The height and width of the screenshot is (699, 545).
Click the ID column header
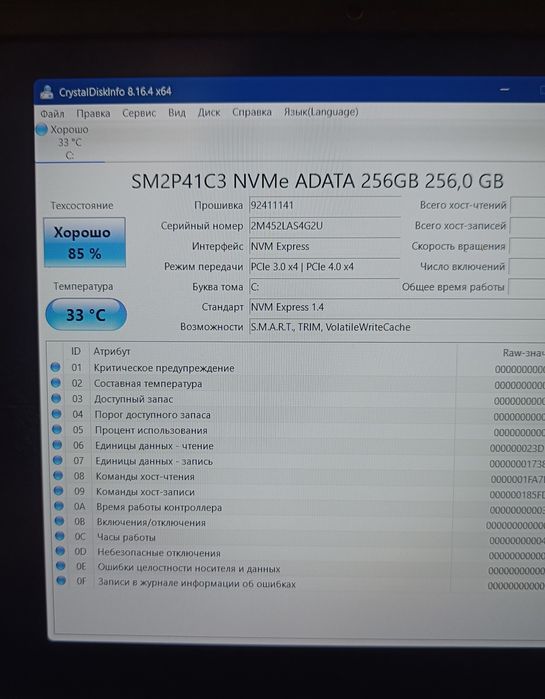pos(76,351)
